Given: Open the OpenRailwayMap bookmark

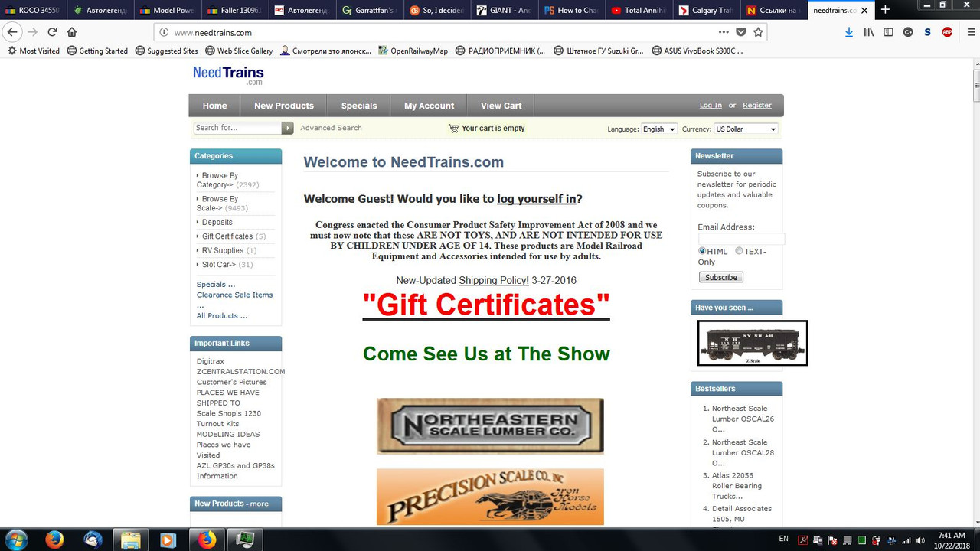Looking at the screenshot, I should [x=413, y=51].
